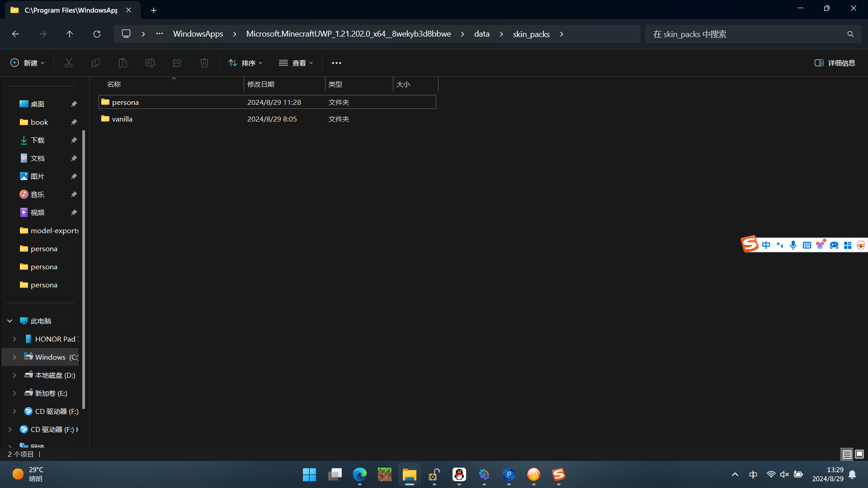Sort by 名称 column header

tap(173, 84)
